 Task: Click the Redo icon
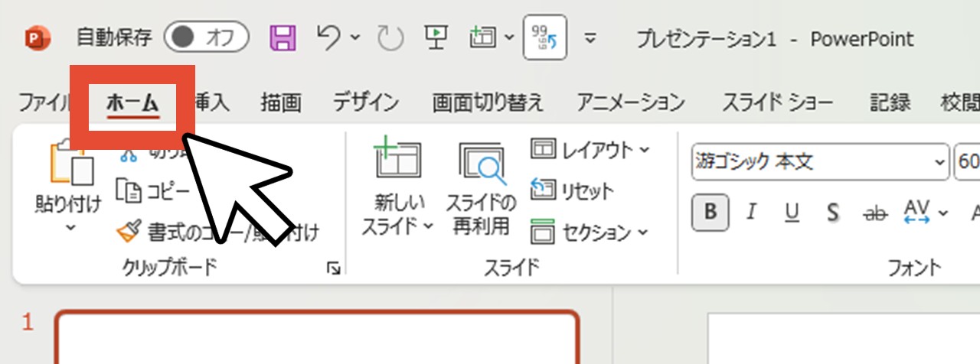click(390, 37)
